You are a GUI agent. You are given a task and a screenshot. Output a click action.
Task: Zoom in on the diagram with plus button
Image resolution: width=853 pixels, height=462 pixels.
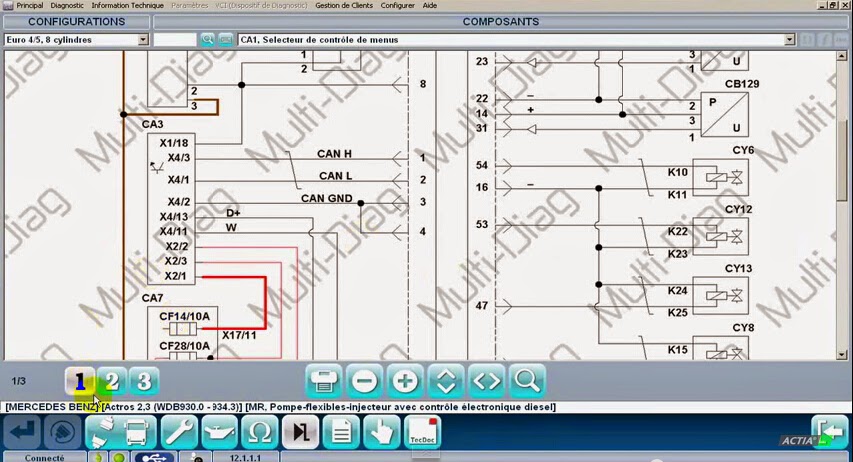point(405,381)
